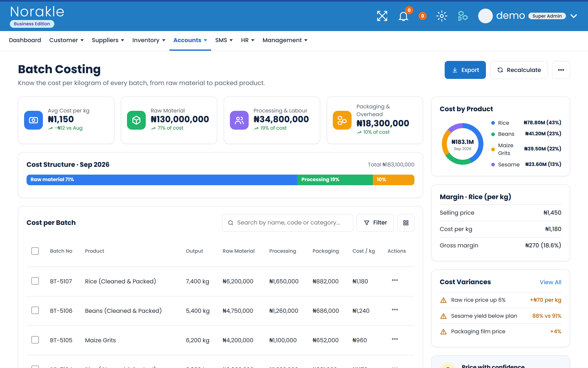Click into the batch search field

tap(287, 223)
